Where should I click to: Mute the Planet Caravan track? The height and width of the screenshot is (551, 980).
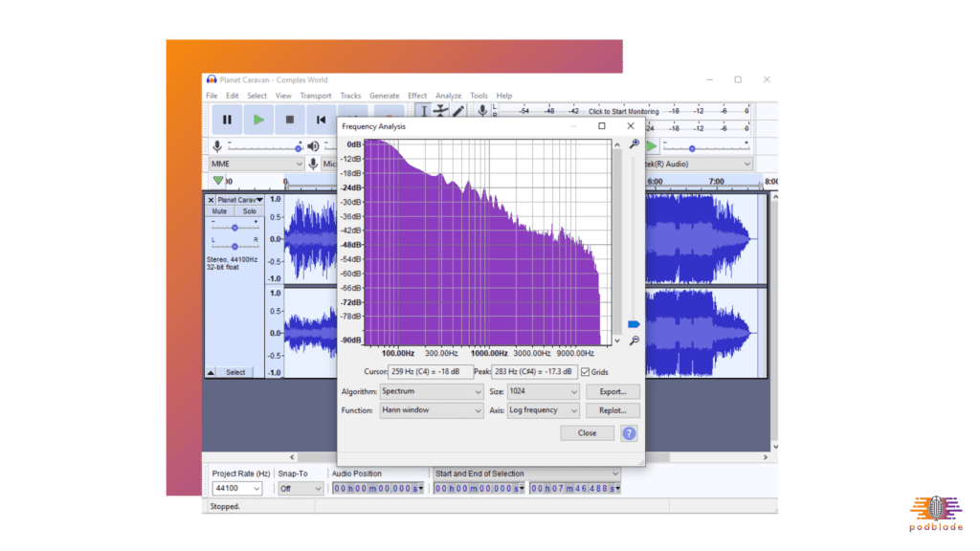219,211
